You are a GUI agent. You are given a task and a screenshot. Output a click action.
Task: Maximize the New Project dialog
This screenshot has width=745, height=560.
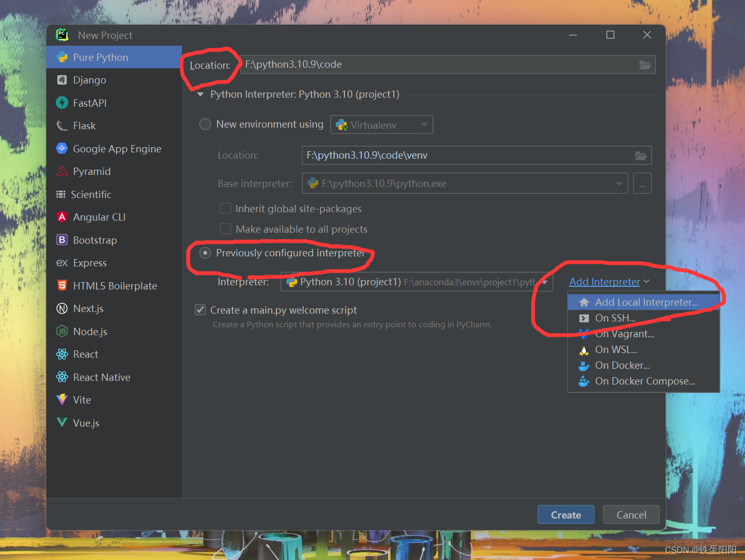point(610,35)
